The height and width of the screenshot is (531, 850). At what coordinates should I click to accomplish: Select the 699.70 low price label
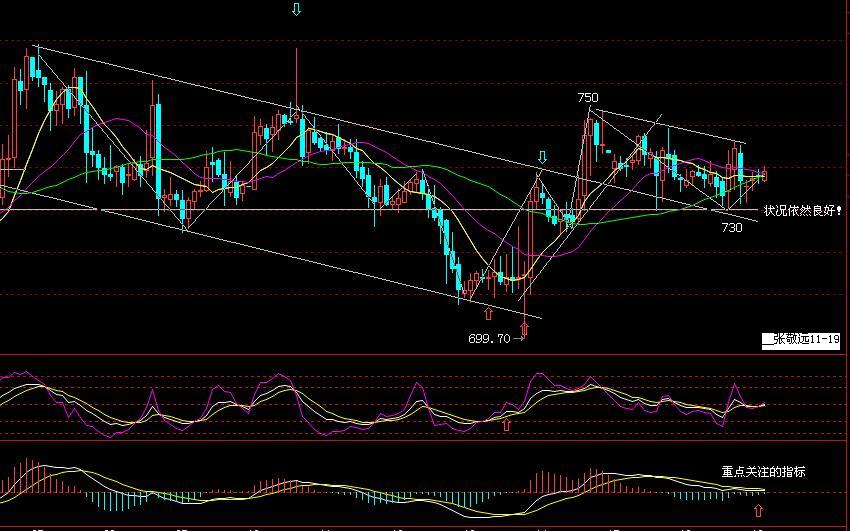489,338
